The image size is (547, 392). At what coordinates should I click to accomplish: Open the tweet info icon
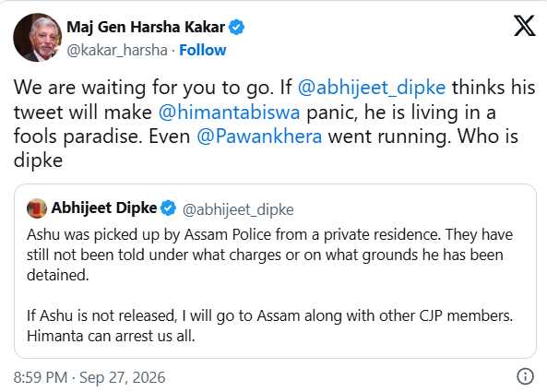tap(525, 376)
